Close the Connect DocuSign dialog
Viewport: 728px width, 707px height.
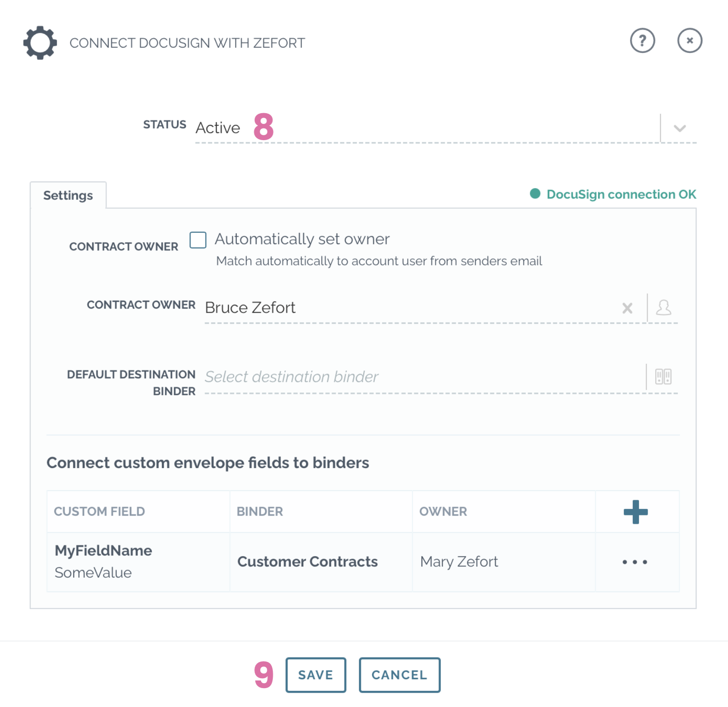(689, 40)
